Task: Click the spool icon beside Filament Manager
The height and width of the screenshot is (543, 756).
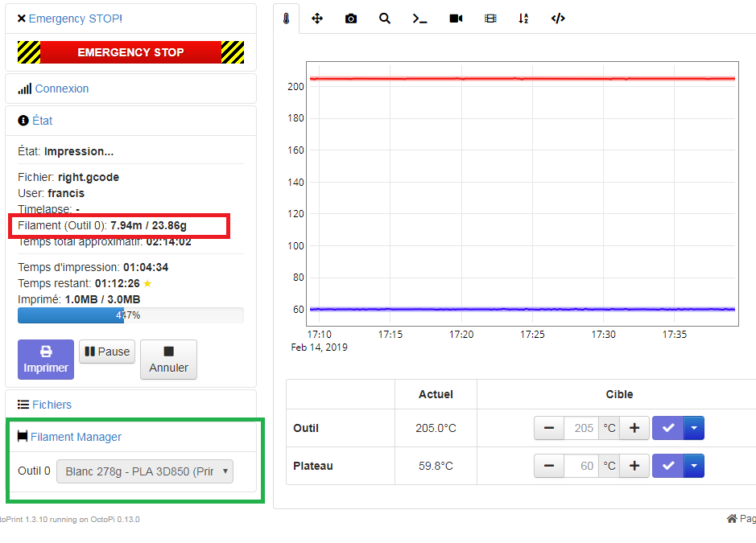Action: coord(23,437)
